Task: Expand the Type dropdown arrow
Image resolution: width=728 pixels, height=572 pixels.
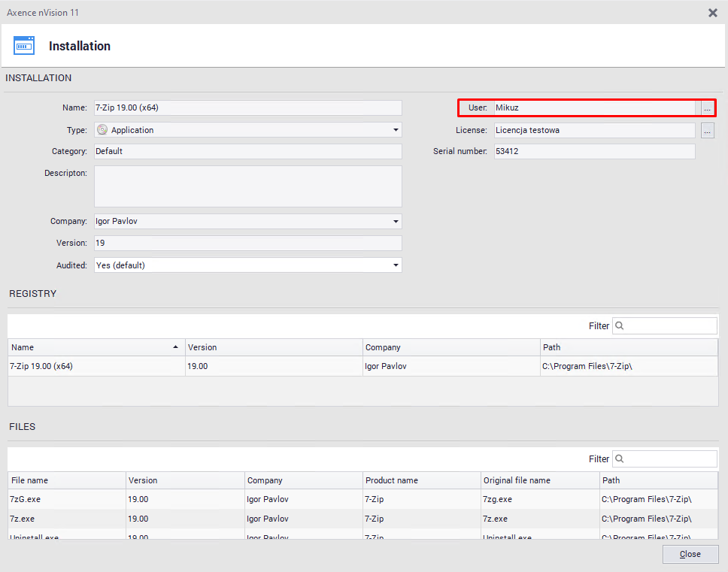Action: click(x=396, y=130)
